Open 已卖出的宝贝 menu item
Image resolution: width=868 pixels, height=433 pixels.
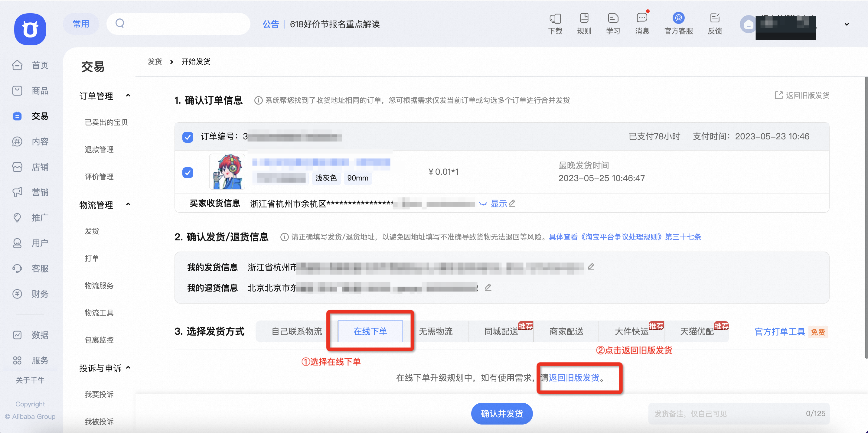point(106,122)
